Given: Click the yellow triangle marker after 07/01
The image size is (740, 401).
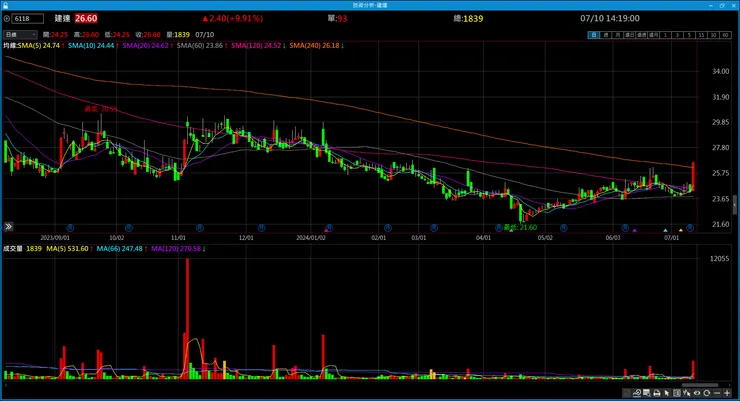Looking at the screenshot, I should (681, 230).
